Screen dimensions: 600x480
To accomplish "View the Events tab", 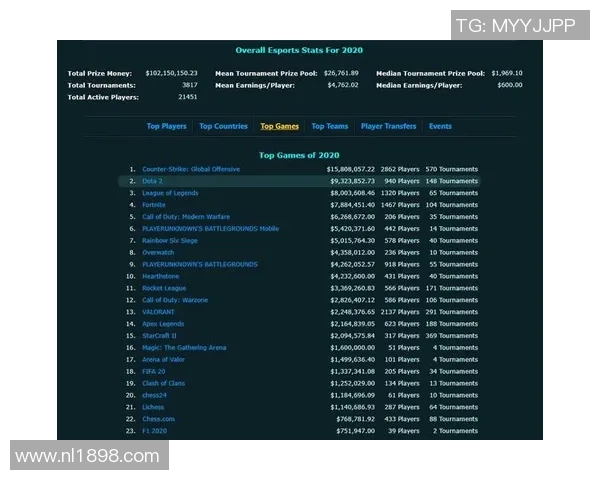I will click(x=440, y=127).
